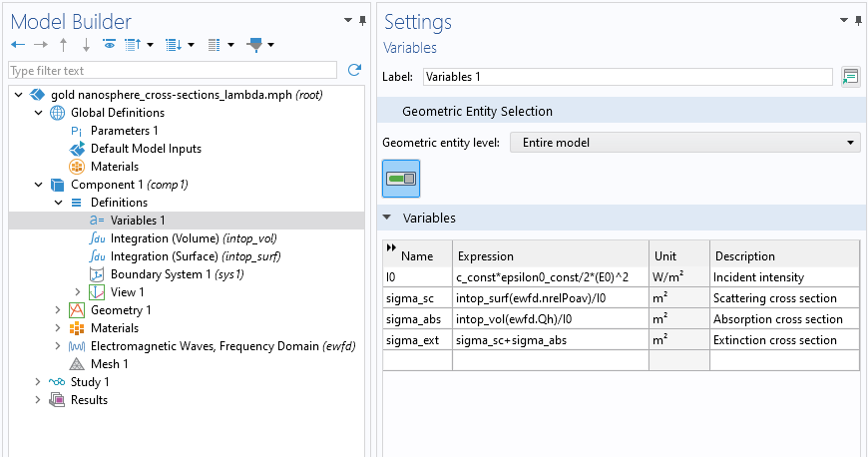This screenshot has width=868, height=457.
Task: Toggle the active selection switch button
Action: pyautogui.click(x=401, y=178)
